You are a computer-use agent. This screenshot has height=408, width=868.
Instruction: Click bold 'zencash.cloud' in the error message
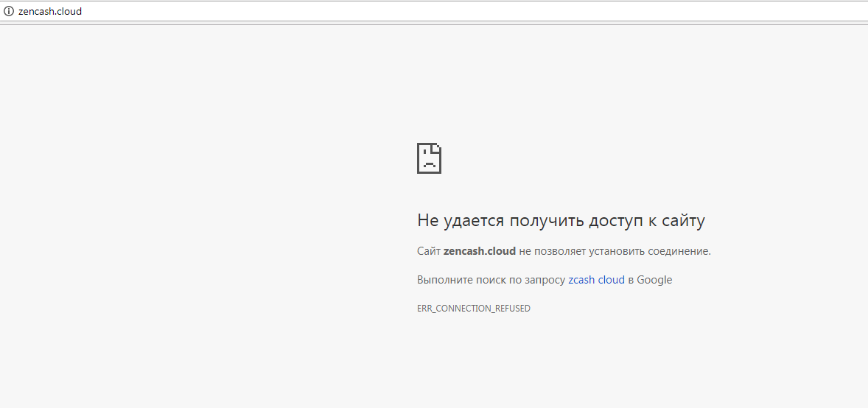(479, 251)
